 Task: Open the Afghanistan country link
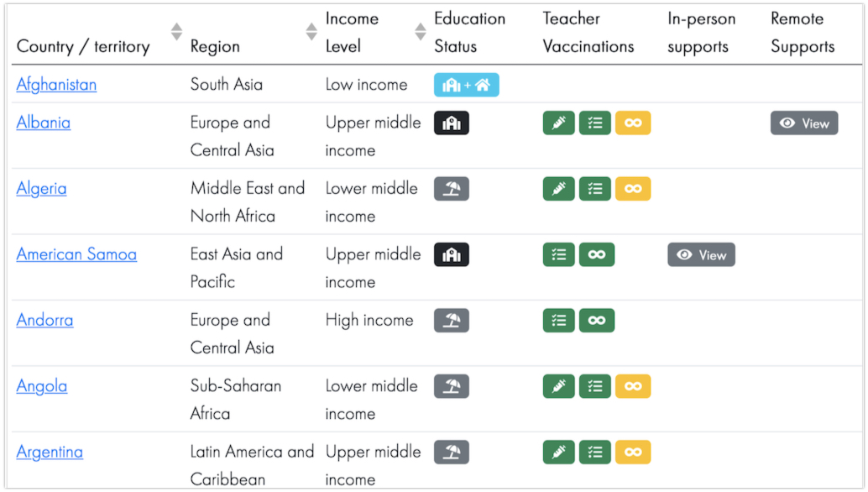[x=56, y=85]
